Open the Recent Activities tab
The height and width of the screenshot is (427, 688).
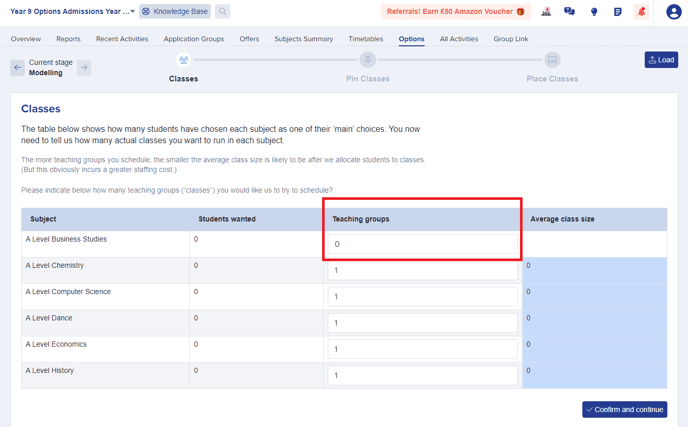click(x=122, y=39)
